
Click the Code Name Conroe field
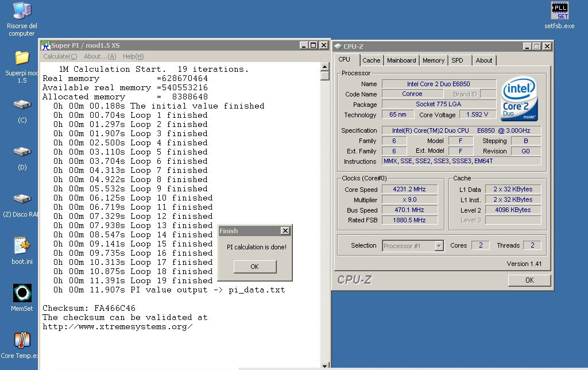coord(412,94)
